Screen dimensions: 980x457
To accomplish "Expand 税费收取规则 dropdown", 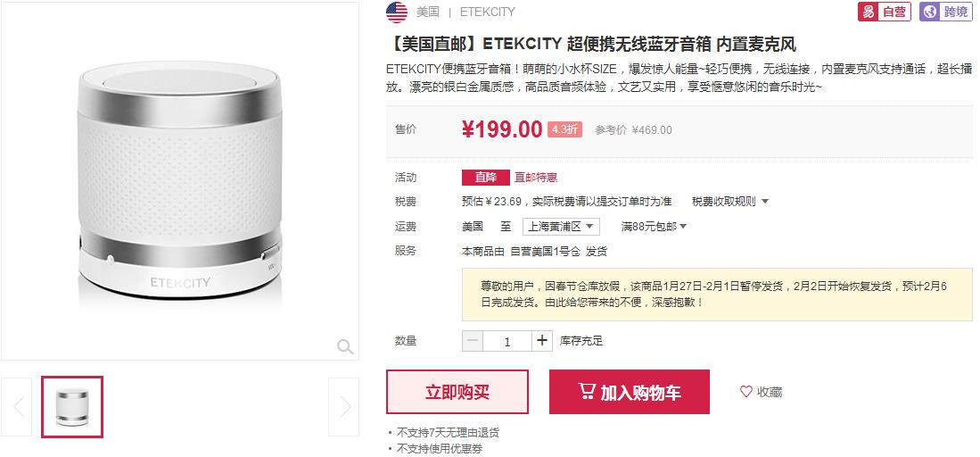I will (x=730, y=202).
